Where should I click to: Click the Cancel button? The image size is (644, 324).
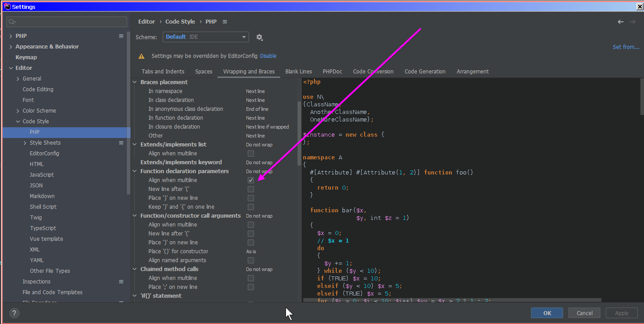tap(584, 313)
